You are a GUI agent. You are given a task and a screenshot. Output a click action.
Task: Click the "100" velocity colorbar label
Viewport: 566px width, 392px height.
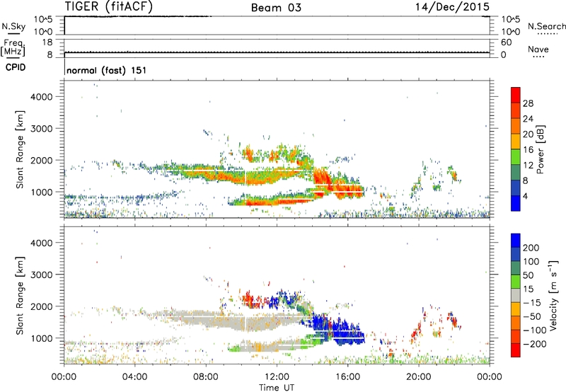531,262
